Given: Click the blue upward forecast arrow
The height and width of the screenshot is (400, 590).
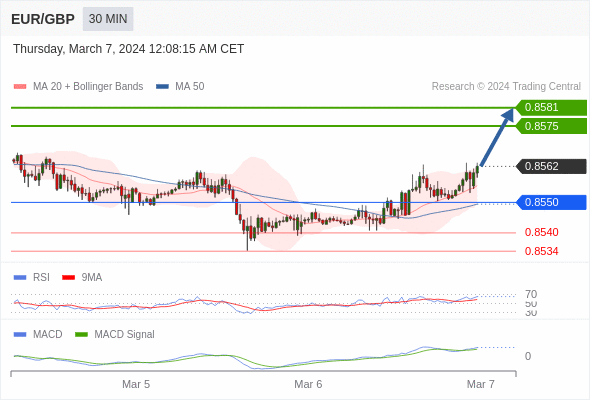Looking at the screenshot, I should (497, 137).
